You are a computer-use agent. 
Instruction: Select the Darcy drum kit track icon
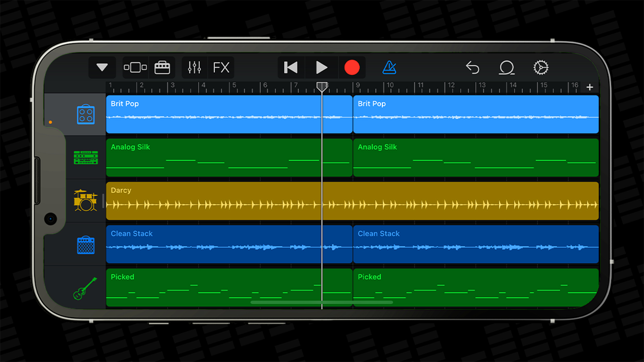point(86,200)
